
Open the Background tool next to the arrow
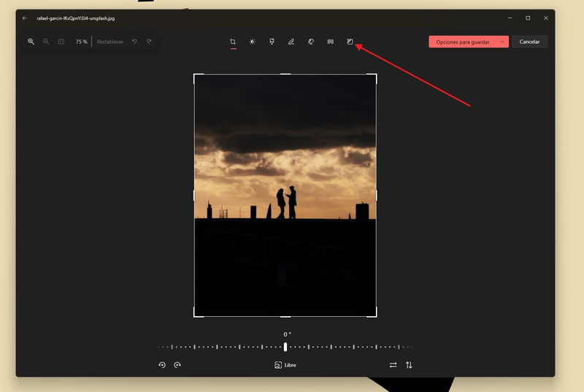click(350, 42)
